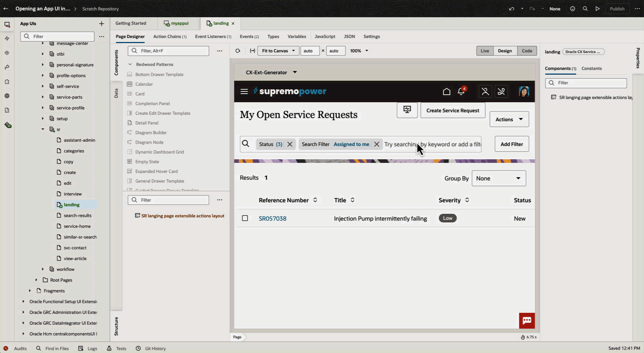Switch the editor to Code view

[527, 51]
